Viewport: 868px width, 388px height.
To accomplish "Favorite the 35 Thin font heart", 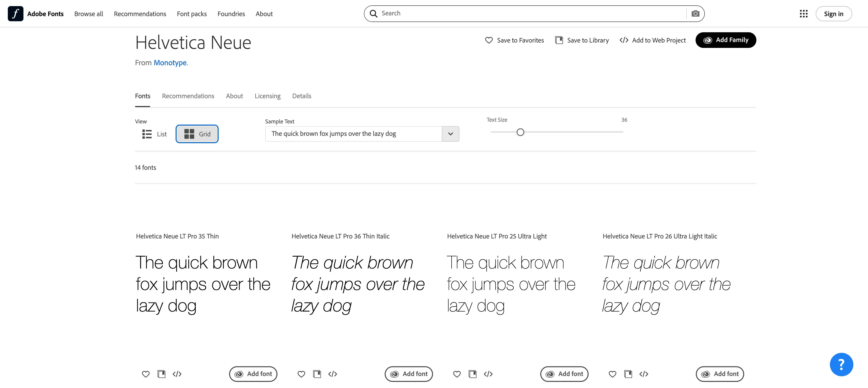I will [x=146, y=374].
